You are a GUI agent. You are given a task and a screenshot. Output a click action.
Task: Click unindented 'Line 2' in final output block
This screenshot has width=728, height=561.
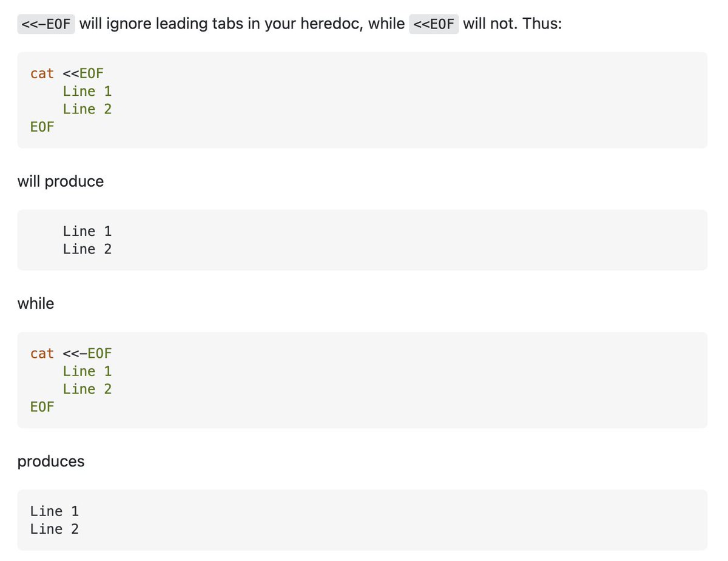55,529
